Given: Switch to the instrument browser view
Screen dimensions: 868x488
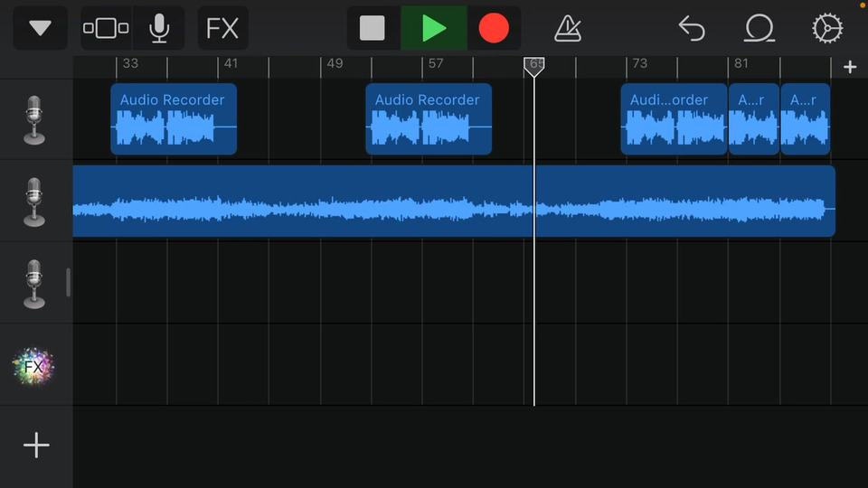Looking at the screenshot, I should click(106, 28).
